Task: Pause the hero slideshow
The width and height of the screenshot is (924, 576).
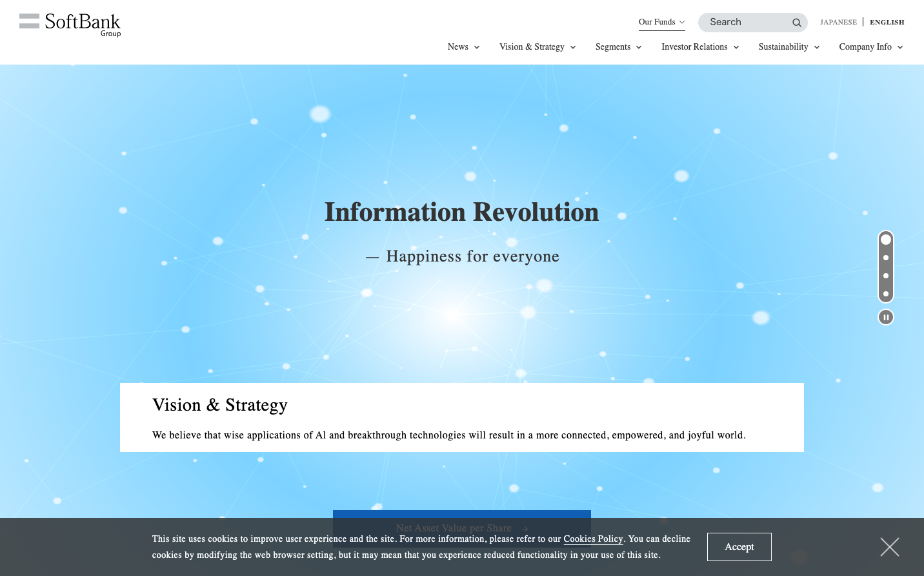Action: (x=886, y=317)
